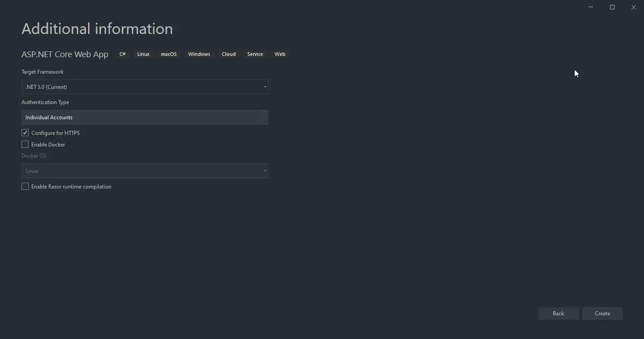Open the Target Framework dropdown
This screenshot has height=339, width=644.
coord(265,87)
